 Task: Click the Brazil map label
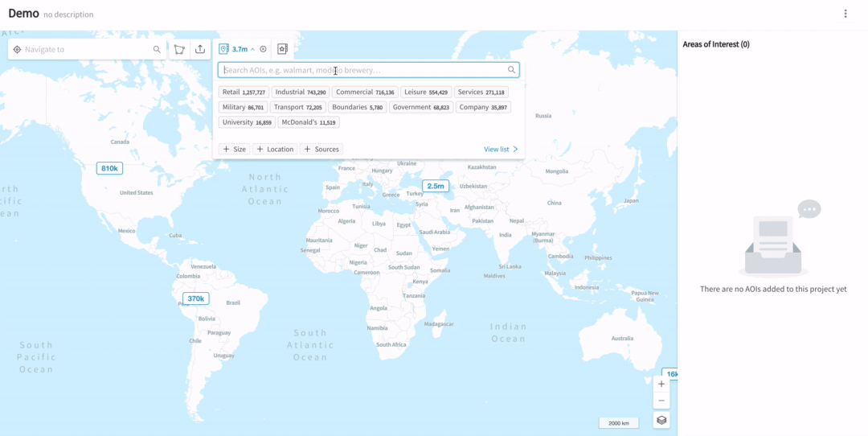tap(233, 302)
